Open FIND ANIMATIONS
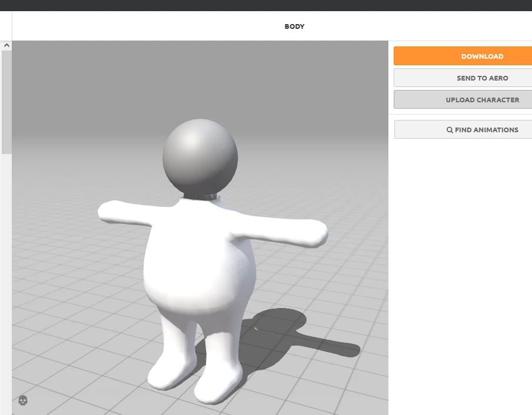532x415 pixels. point(483,129)
